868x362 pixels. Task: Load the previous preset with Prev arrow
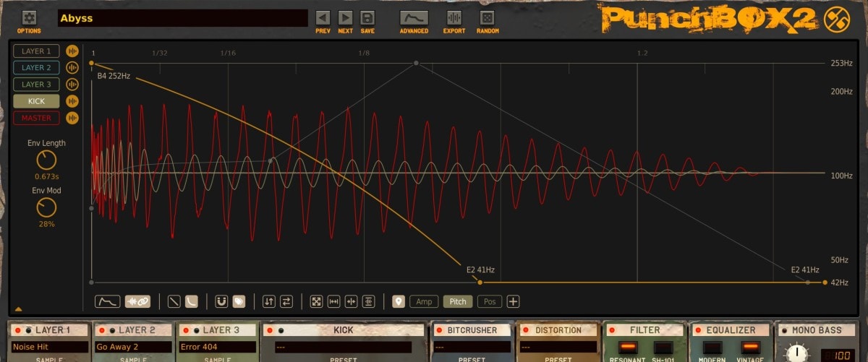(x=323, y=17)
